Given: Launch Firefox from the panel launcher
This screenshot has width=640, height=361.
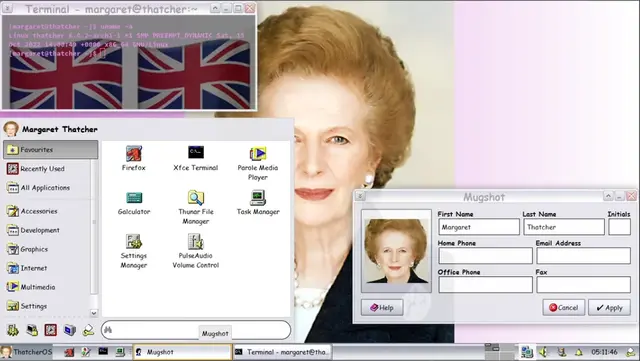Looking at the screenshot, I should pyautogui.click(x=69, y=352).
